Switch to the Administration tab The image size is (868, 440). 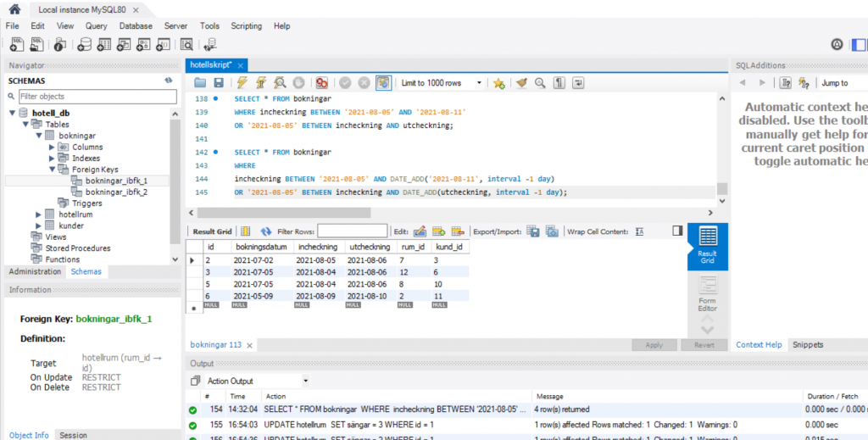pyautogui.click(x=35, y=272)
